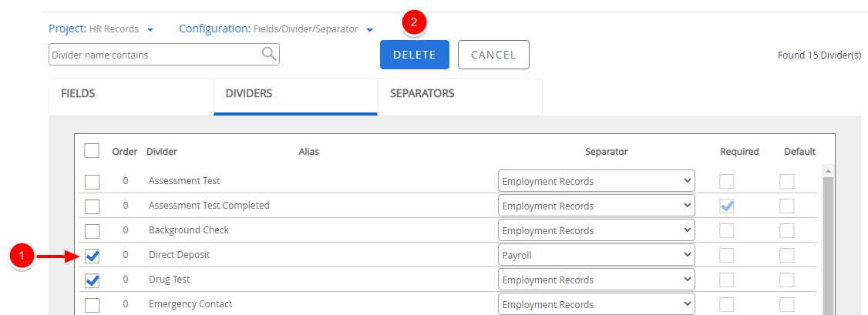Toggle Required checkbox for Assessment Test Completed

pyautogui.click(x=727, y=206)
